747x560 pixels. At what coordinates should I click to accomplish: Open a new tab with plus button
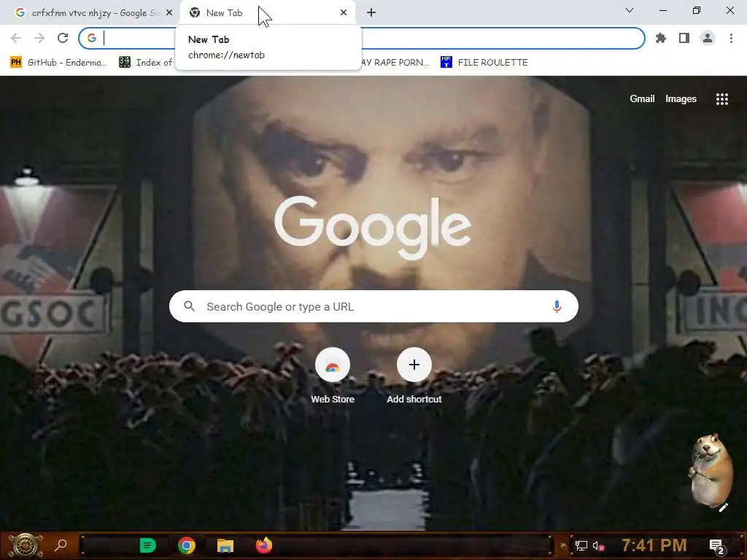point(371,13)
